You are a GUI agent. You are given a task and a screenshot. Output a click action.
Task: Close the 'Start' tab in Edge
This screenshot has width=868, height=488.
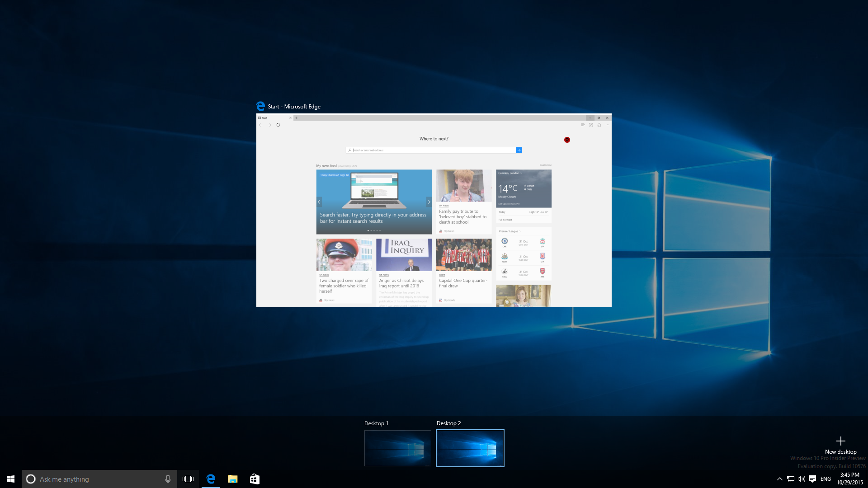click(290, 118)
